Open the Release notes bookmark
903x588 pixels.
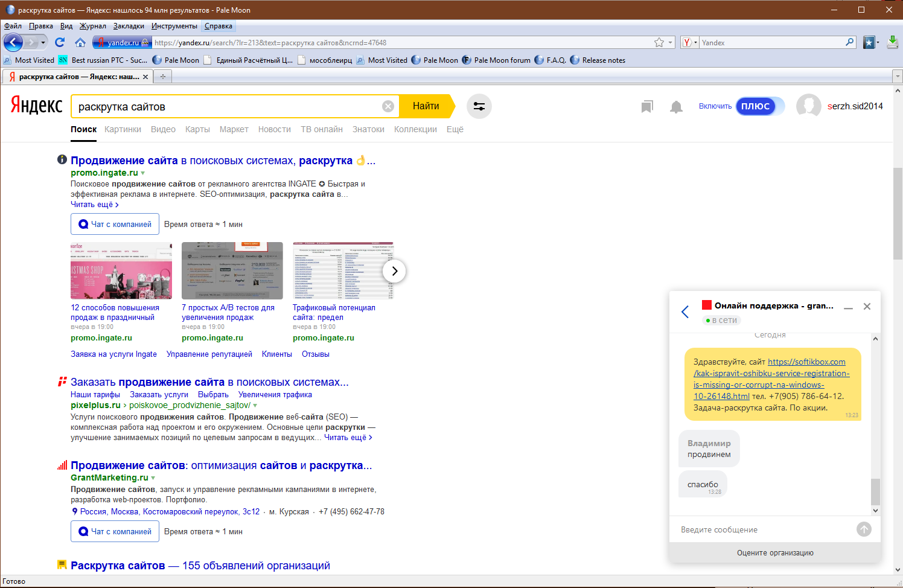[598, 60]
